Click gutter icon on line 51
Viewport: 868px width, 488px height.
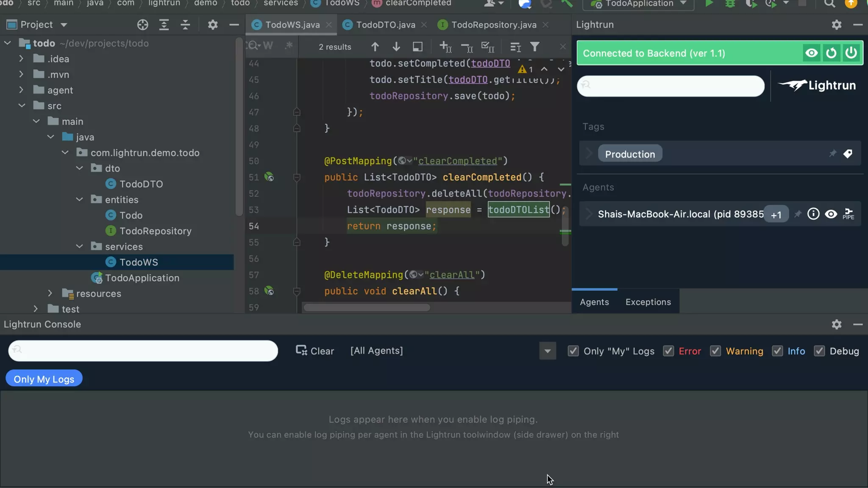(269, 177)
